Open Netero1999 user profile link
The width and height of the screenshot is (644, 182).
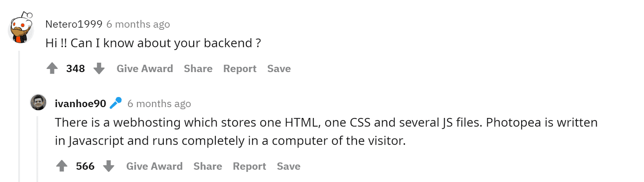74,24
